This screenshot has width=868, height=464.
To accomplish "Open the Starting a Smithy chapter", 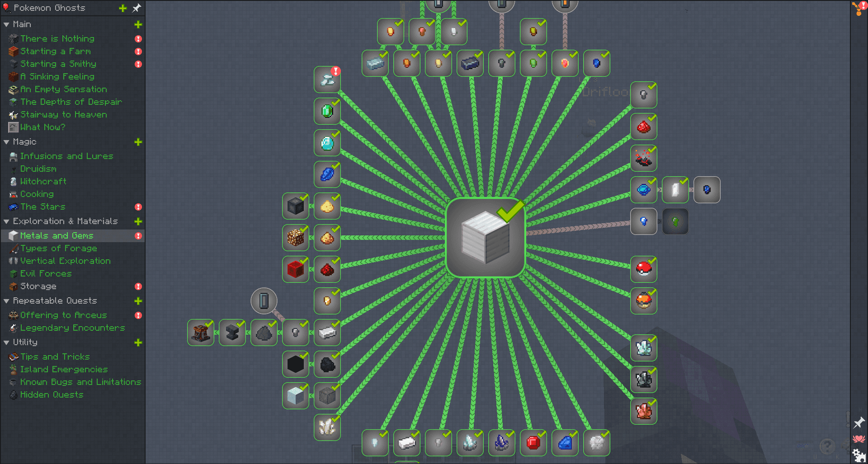I will click(x=72, y=64).
